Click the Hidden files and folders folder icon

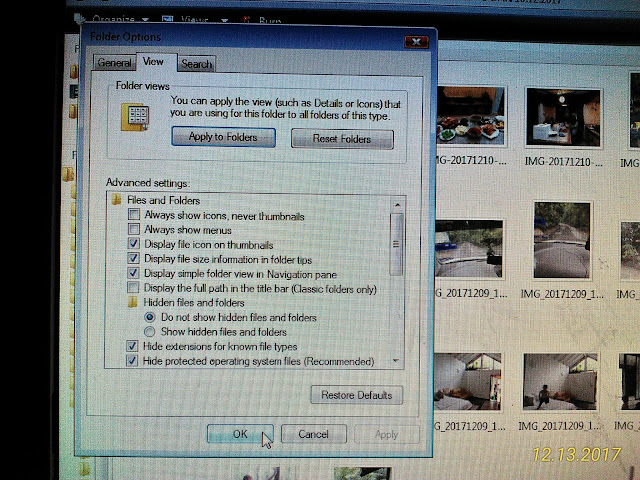click(133, 302)
